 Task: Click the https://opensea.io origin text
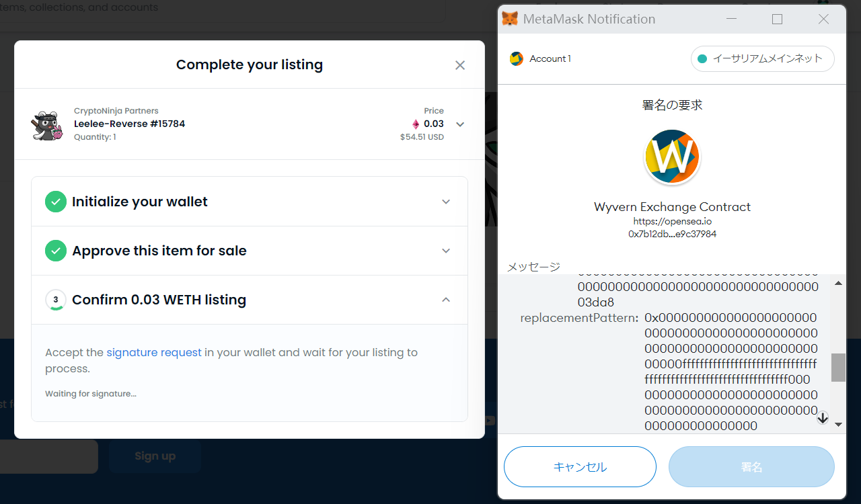pyautogui.click(x=672, y=221)
